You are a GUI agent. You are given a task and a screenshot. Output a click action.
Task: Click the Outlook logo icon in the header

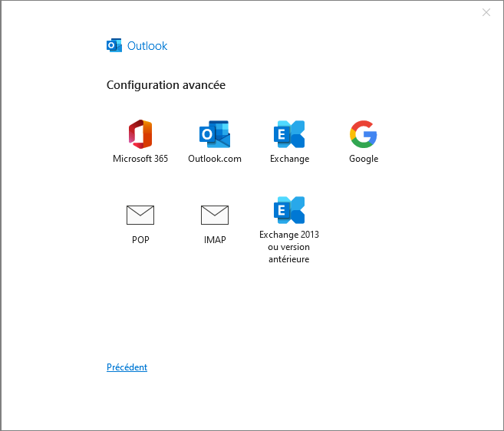(114, 45)
